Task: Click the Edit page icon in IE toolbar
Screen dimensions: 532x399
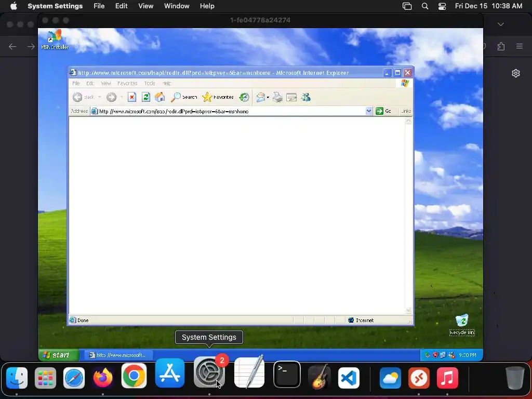Action: [291, 97]
